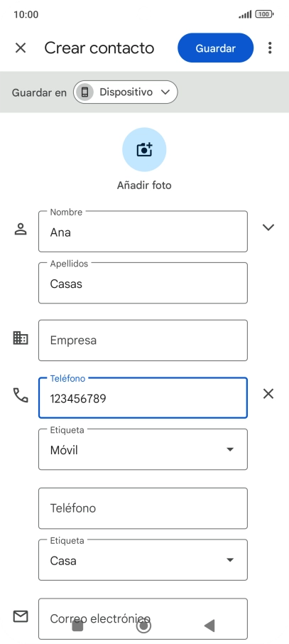Tap the Android home circle button
Screen dimensions: 289x644
click(x=143, y=626)
